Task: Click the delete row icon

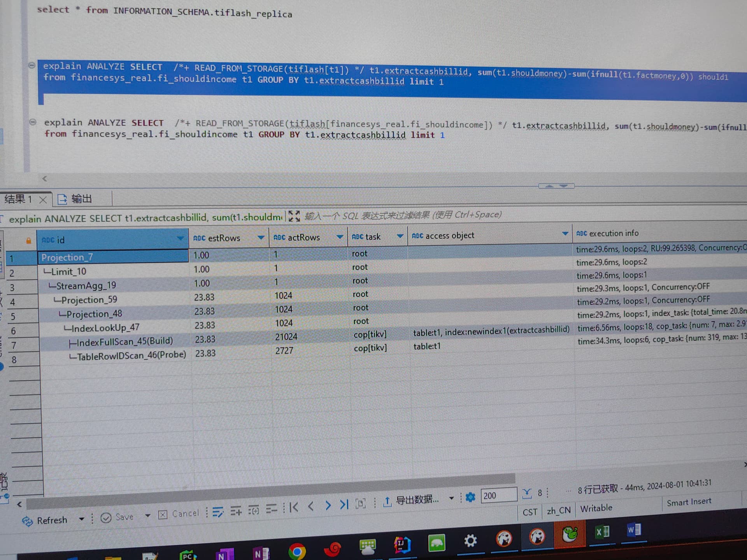Action: pos(271,508)
